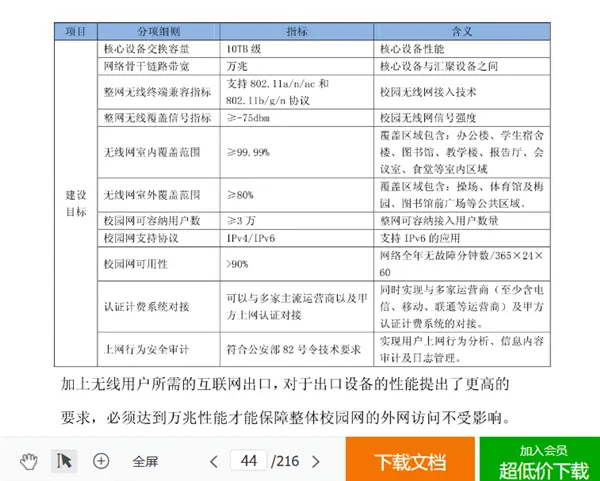Click the ≥99.99% indicator cell
The height and width of the screenshot is (481, 600).
click(297, 152)
